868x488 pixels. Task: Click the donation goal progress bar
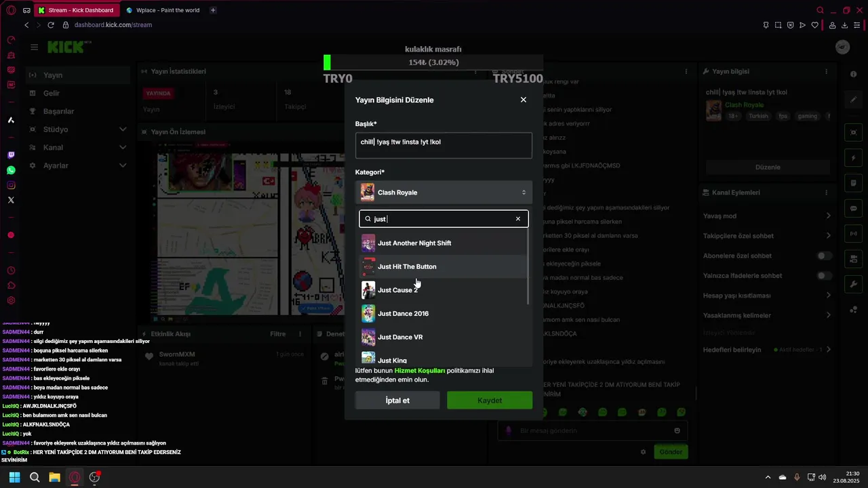(433, 62)
